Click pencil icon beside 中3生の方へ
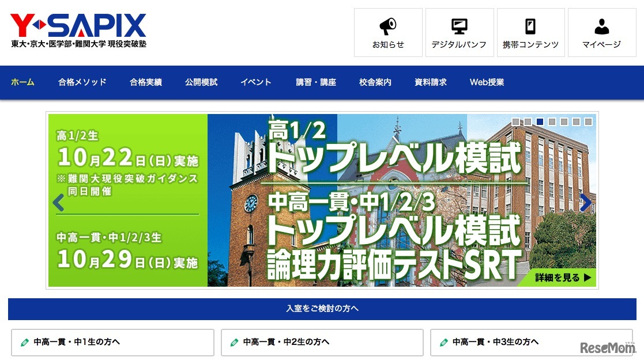Viewport: 644px width, 361px height. coord(444,342)
